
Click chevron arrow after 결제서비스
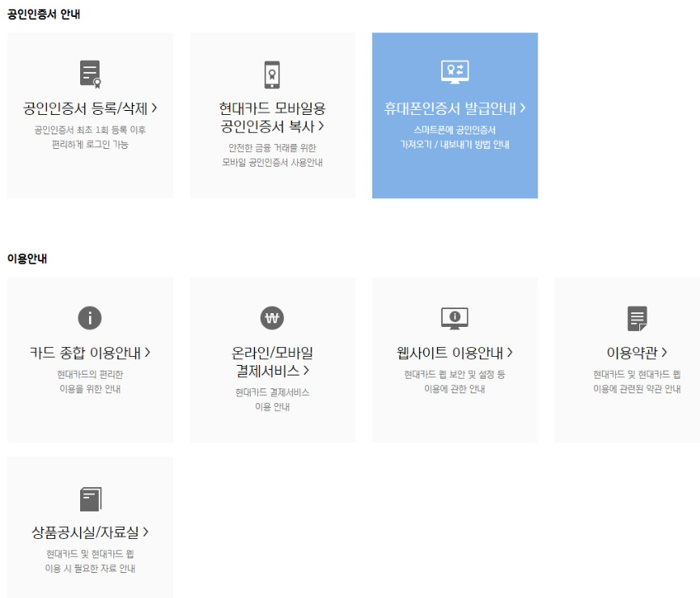pyautogui.click(x=306, y=371)
